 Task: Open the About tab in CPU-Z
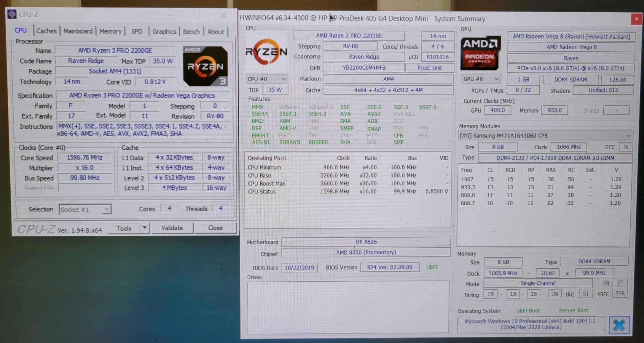[216, 31]
